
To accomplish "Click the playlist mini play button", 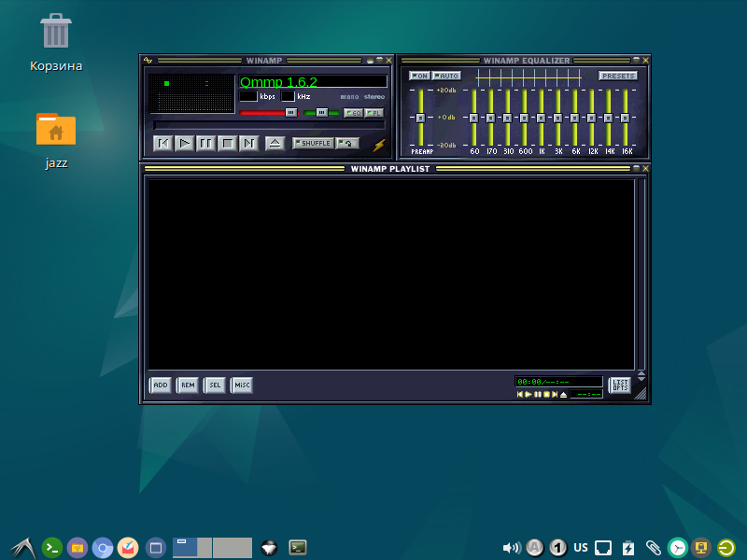I will tap(529, 394).
